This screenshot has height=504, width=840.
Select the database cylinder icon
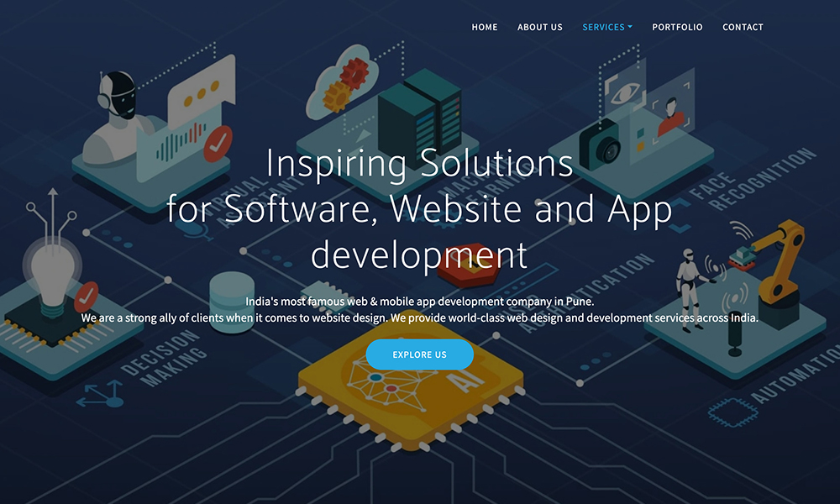click(229, 299)
